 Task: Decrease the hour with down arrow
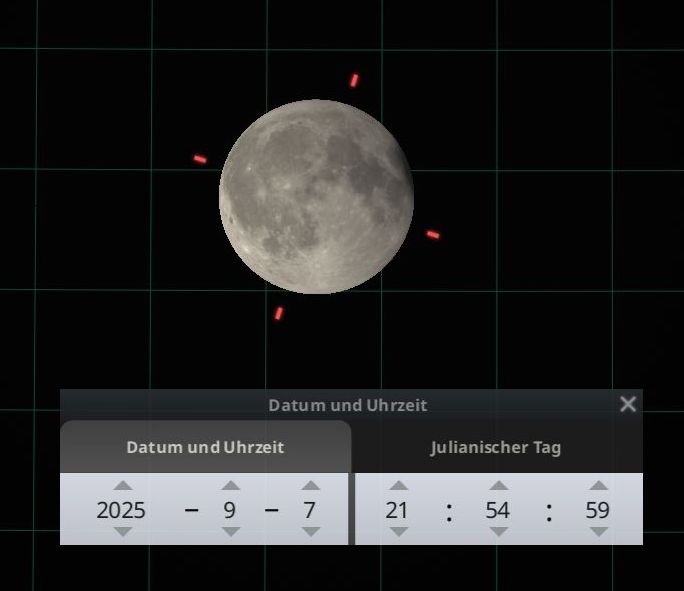click(398, 532)
